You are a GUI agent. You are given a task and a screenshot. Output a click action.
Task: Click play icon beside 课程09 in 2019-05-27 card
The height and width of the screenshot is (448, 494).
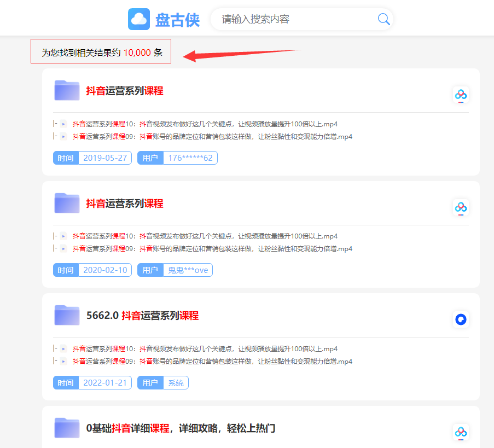[63, 137]
